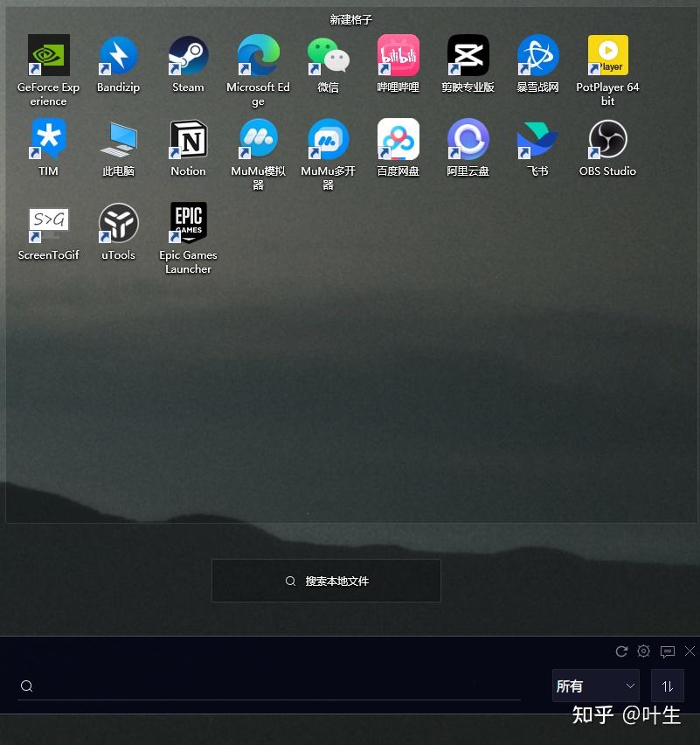700x745 pixels.
Task: Click the 搜索本地文件 search box
Action: [326, 581]
